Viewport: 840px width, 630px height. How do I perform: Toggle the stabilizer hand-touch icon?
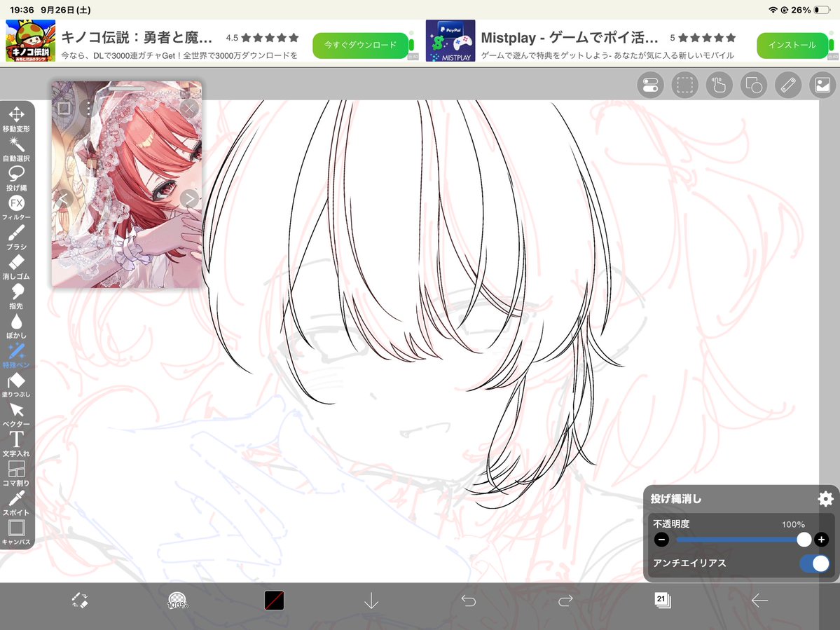[719, 85]
